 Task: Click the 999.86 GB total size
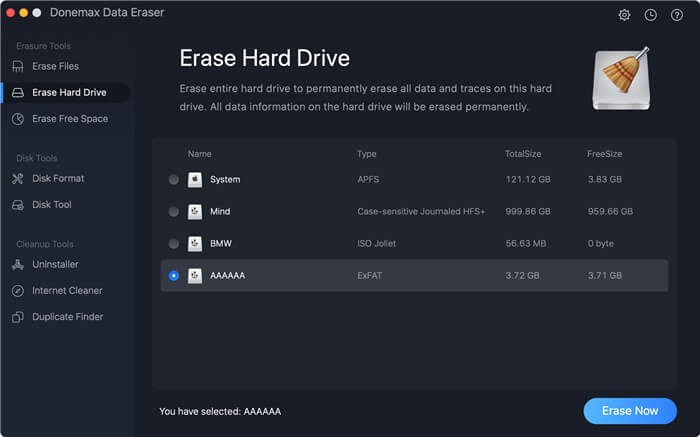(528, 212)
